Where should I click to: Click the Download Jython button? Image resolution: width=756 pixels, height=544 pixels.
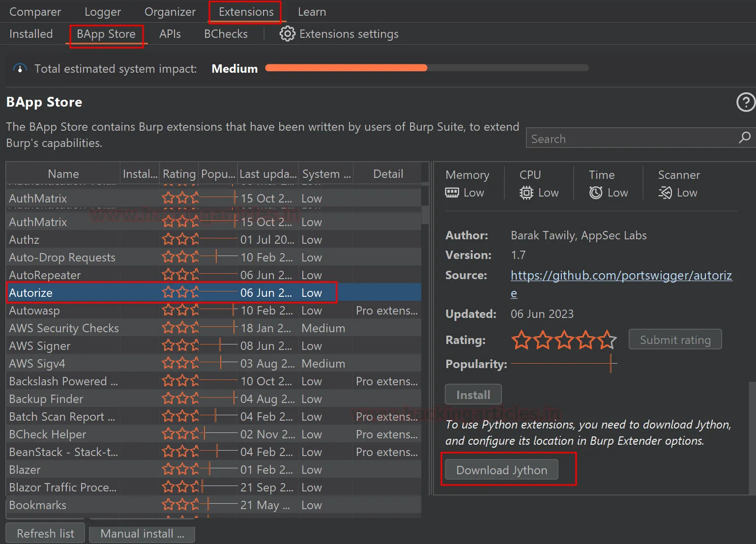coord(501,470)
